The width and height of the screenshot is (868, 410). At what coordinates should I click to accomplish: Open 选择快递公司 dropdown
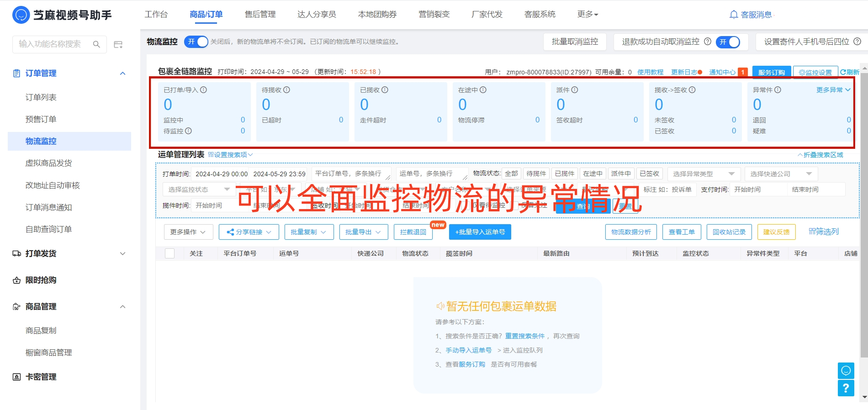click(x=781, y=174)
